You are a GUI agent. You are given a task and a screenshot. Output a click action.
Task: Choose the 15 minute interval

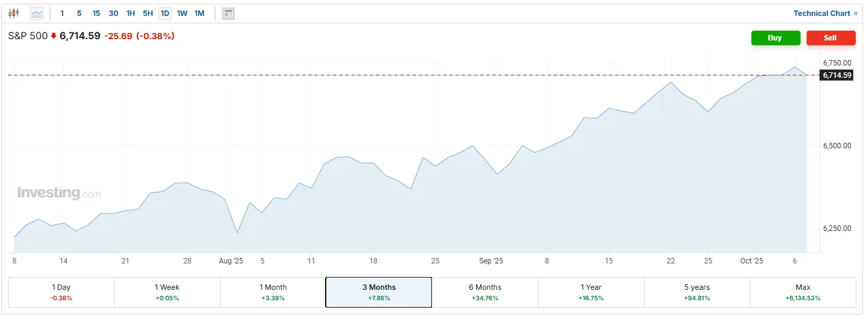click(x=96, y=13)
